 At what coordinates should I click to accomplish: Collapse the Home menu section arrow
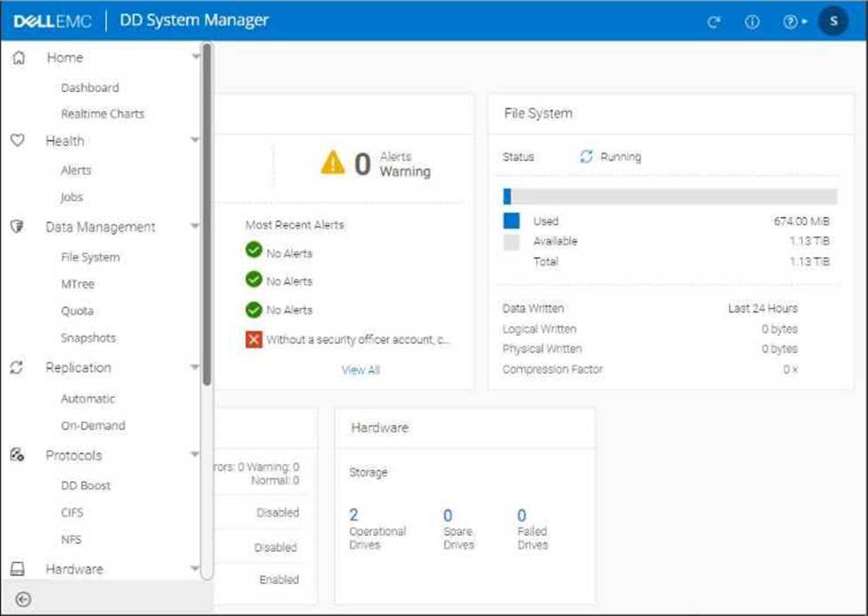pyautogui.click(x=195, y=56)
